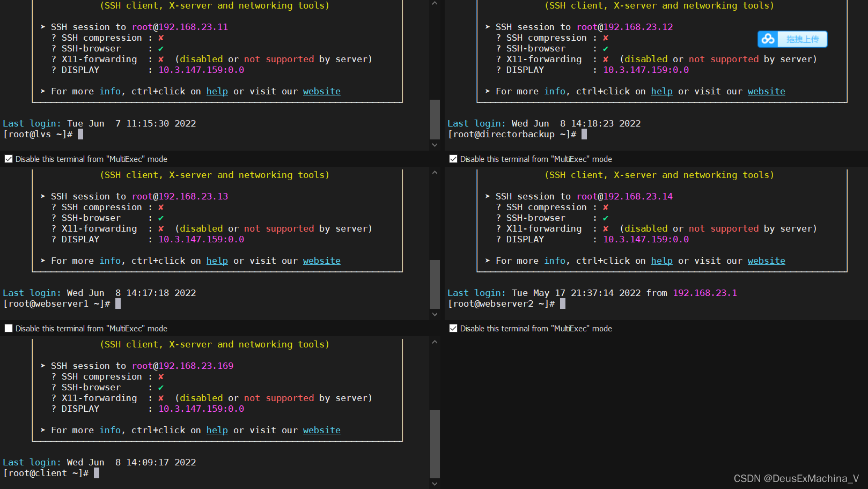Open help link in 192.168.23.169 session
This screenshot has width=868, height=489.
[217, 430]
